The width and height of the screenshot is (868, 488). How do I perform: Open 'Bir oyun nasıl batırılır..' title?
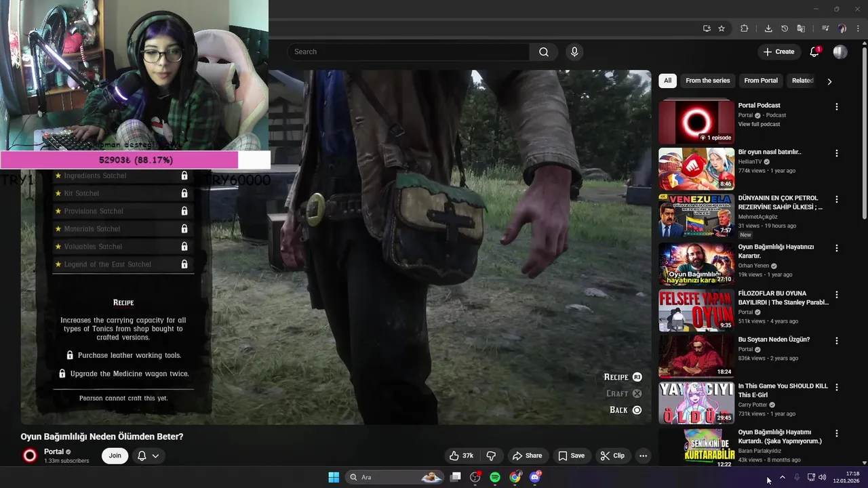(770, 152)
